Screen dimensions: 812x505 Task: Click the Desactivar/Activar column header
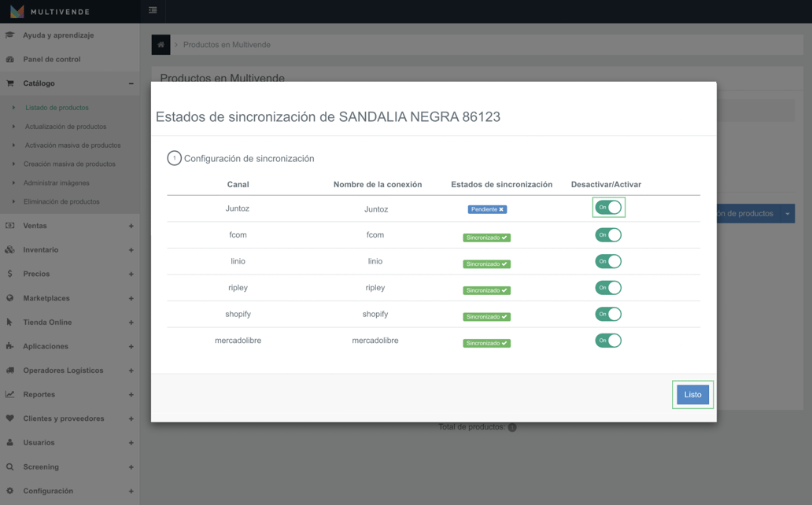coord(606,184)
